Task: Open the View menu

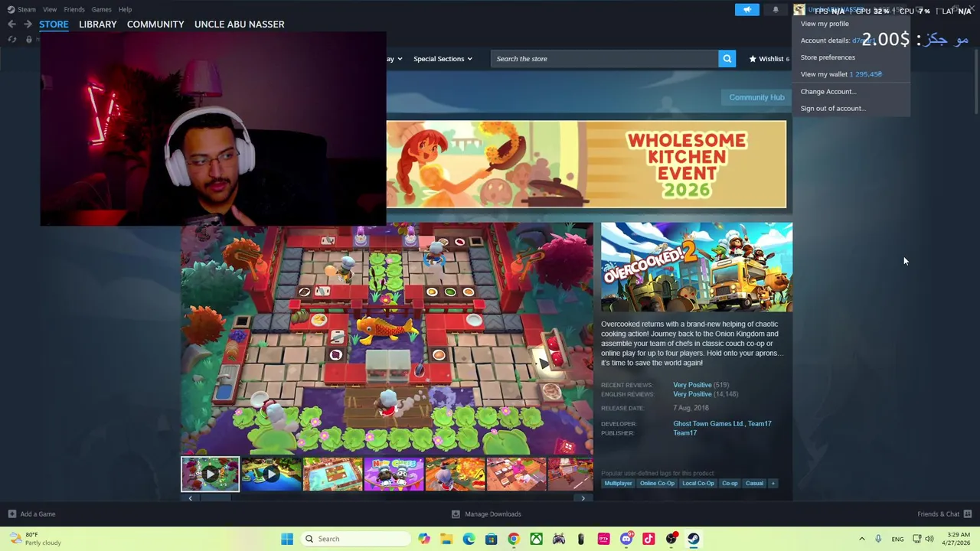Action: 50,9
